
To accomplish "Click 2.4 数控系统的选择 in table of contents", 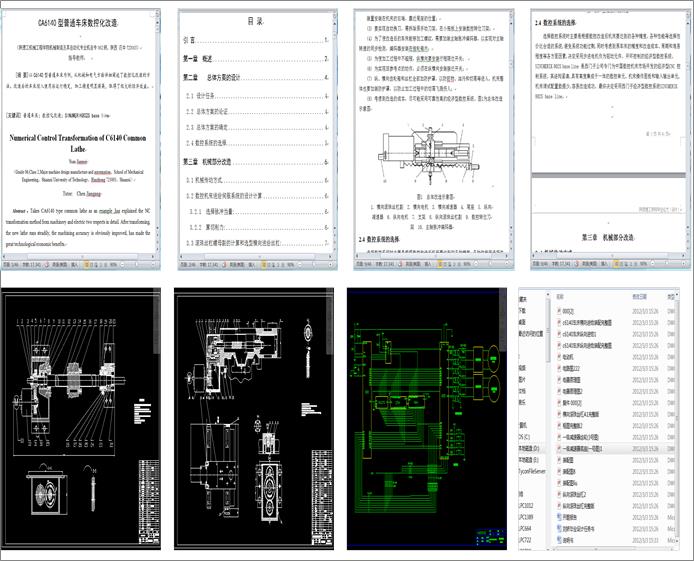I will point(257,143).
